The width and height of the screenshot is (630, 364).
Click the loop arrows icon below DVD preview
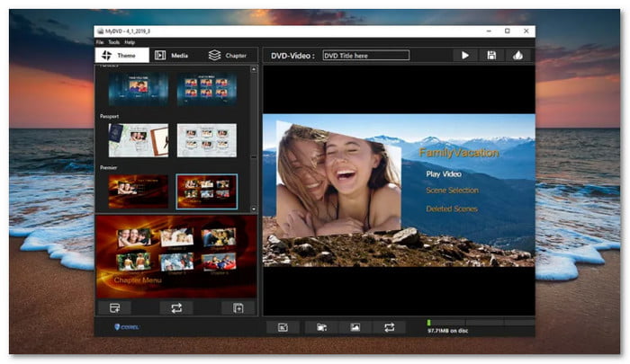click(390, 327)
